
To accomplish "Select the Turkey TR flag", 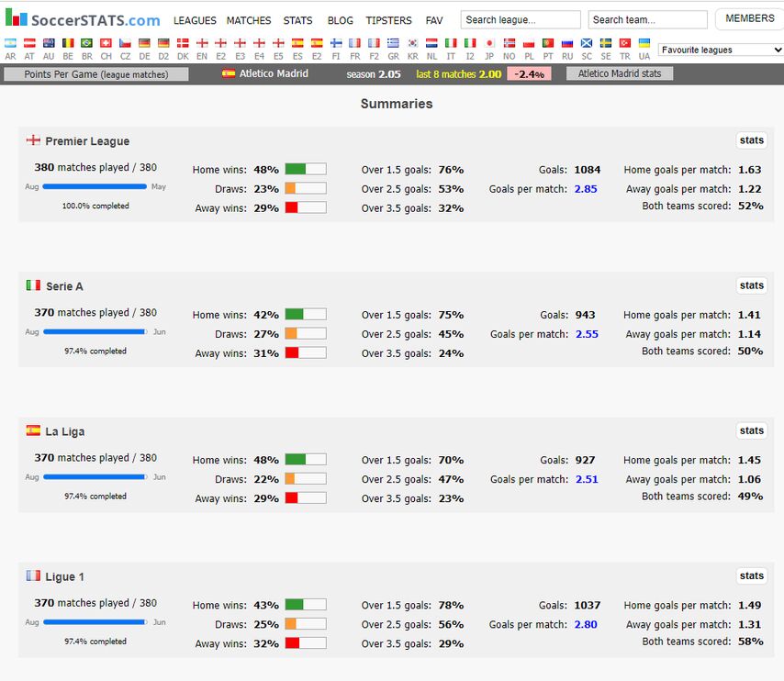I will [625, 43].
